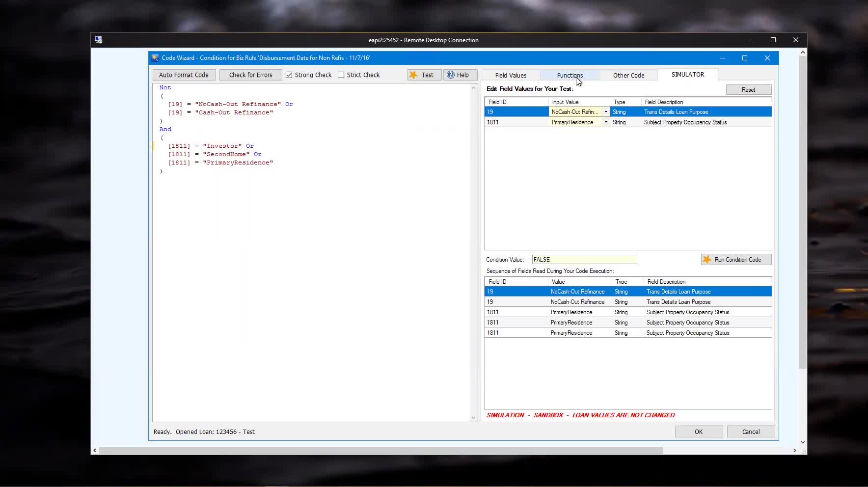Click the Field ID column header in the input table
Viewport: 868px width, 487px height.
516,102
